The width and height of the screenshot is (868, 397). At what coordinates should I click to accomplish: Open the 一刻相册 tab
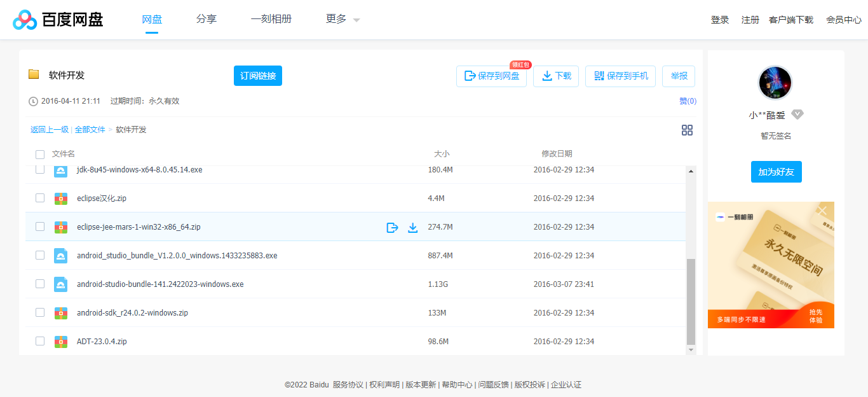click(x=271, y=19)
